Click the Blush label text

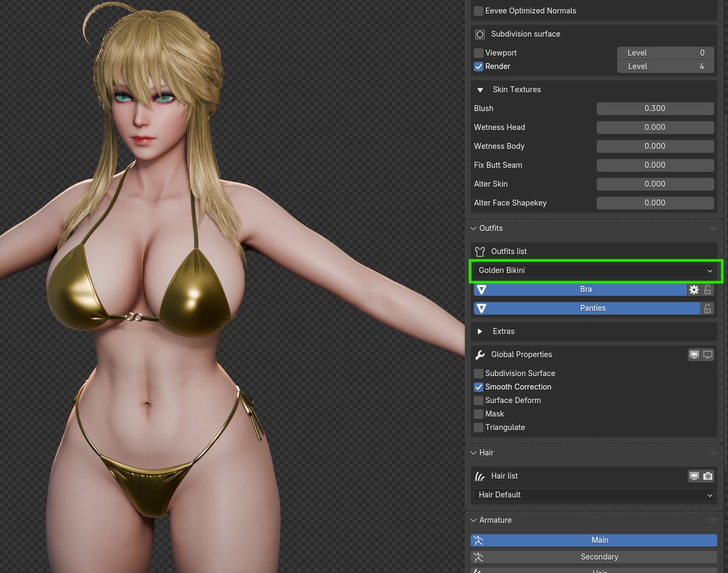(484, 109)
